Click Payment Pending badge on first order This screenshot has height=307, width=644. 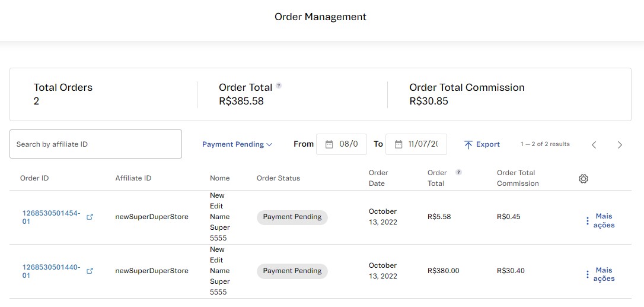click(292, 217)
